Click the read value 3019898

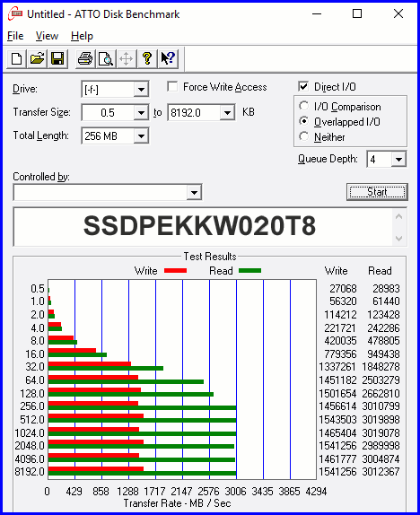click(x=381, y=420)
